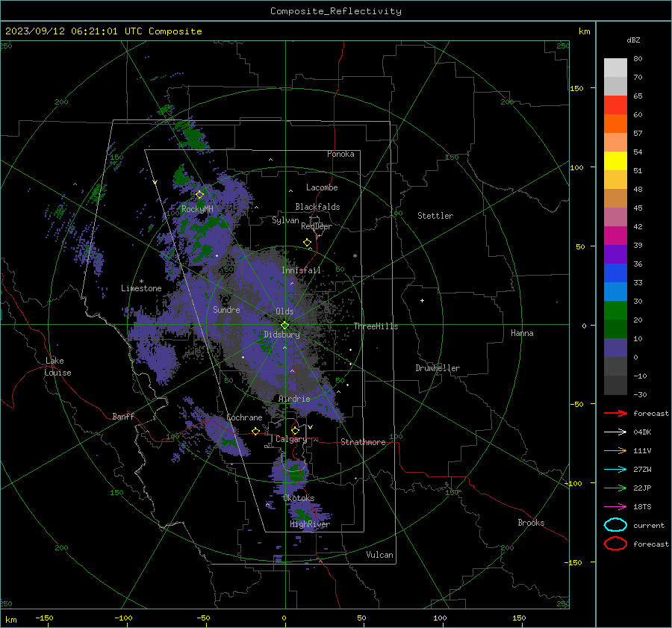Click the yellow diamond marker near RockyMH

(199, 195)
